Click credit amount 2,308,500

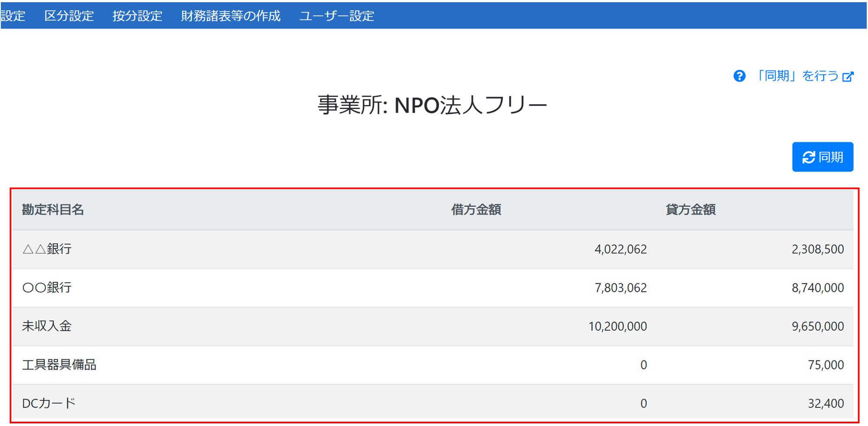coord(818,249)
